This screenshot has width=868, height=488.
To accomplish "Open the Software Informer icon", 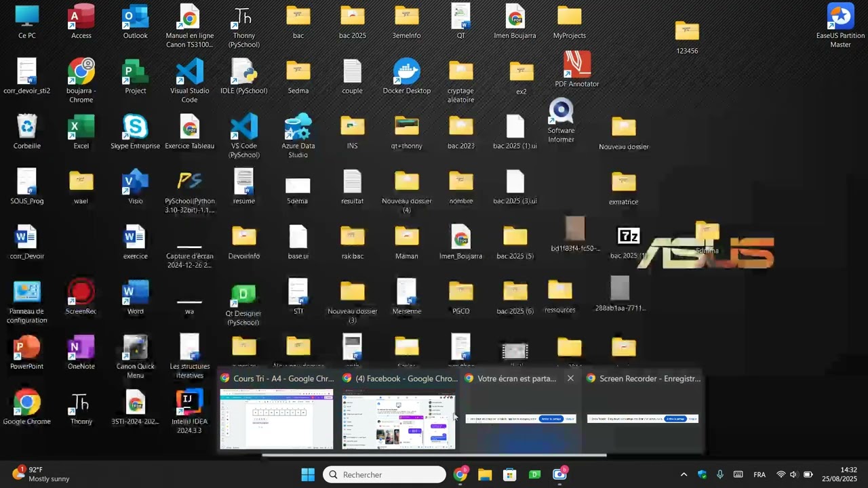I will coord(561,121).
